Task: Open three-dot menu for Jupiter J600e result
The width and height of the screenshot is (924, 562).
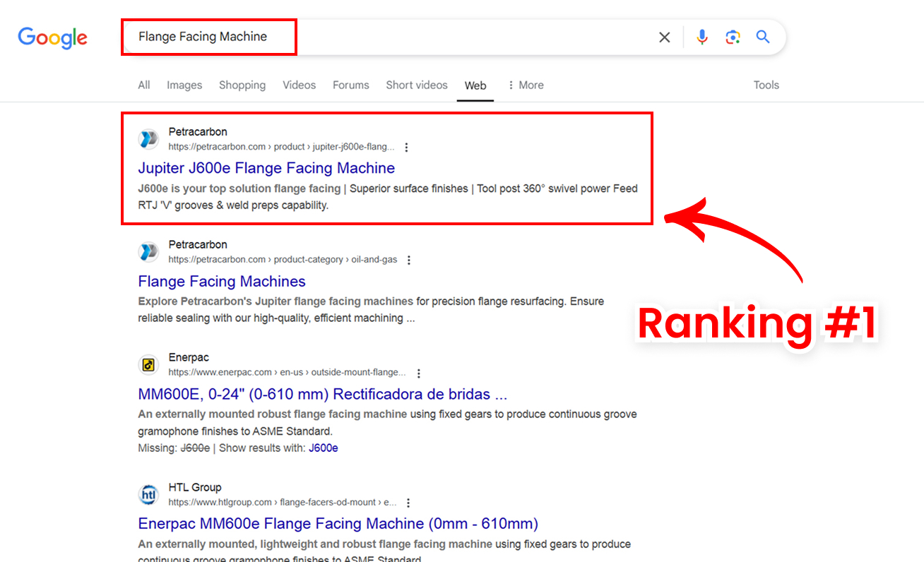Action: click(406, 148)
